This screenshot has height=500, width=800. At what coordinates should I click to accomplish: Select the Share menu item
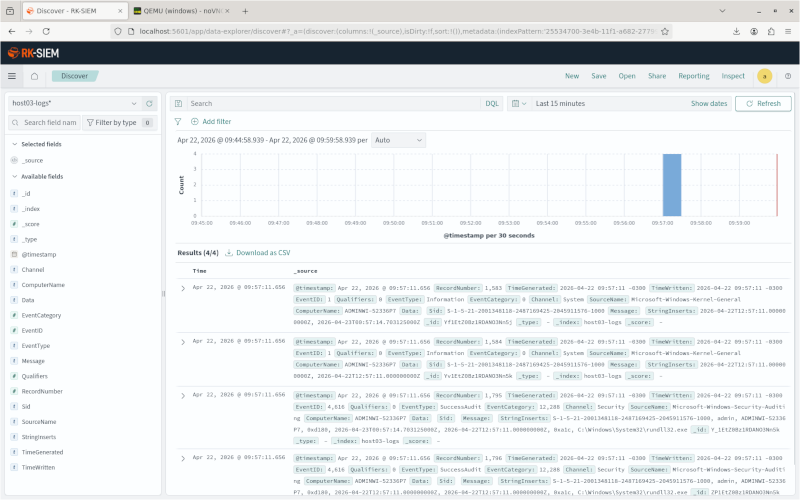pos(656,76)
